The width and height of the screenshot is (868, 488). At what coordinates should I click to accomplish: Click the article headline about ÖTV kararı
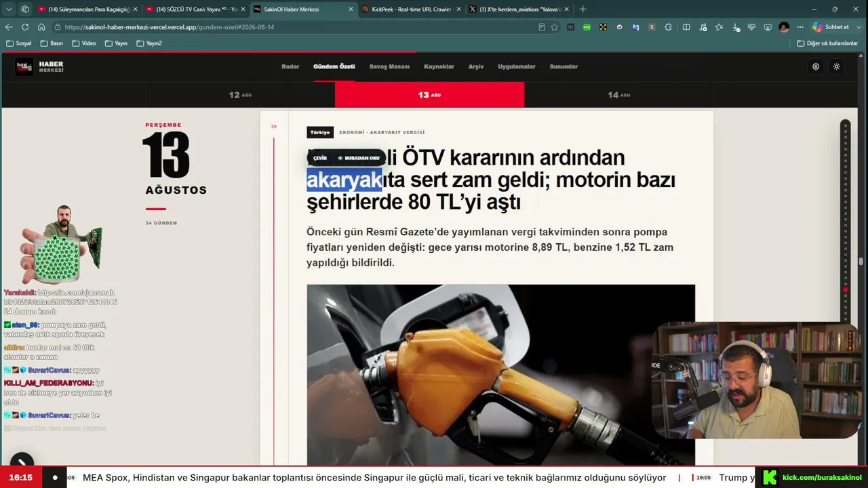491,180
